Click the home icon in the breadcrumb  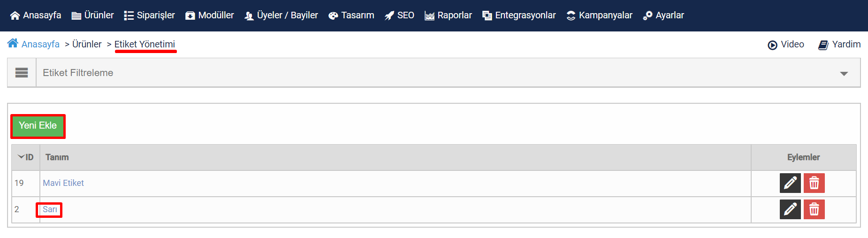point(13,44)
